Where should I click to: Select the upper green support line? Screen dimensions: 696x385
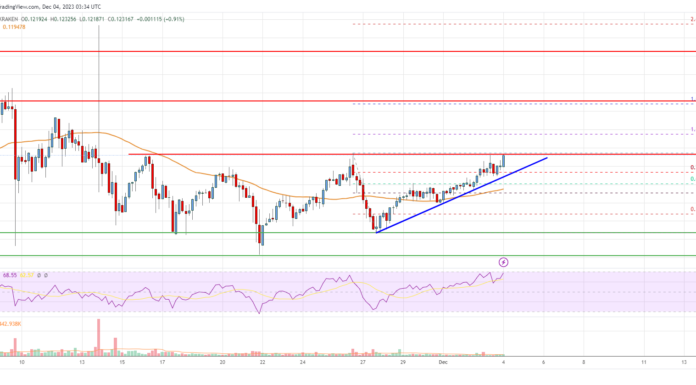(348, 232)
